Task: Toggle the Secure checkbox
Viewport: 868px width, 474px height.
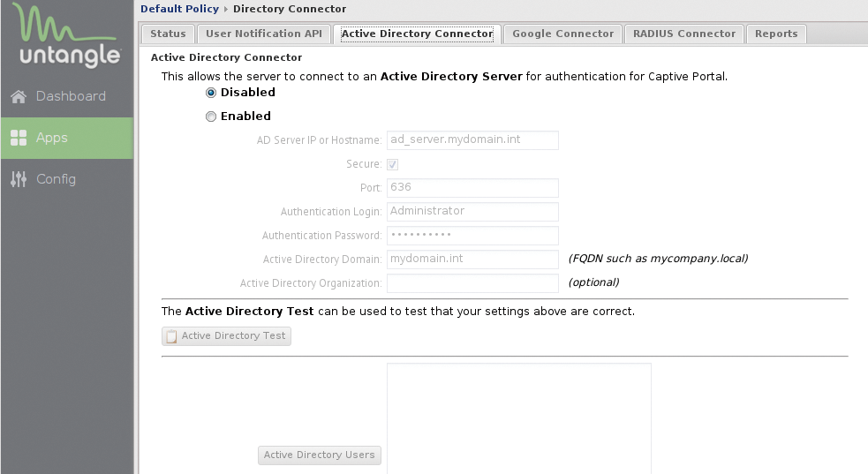Action: coord(392,164)
